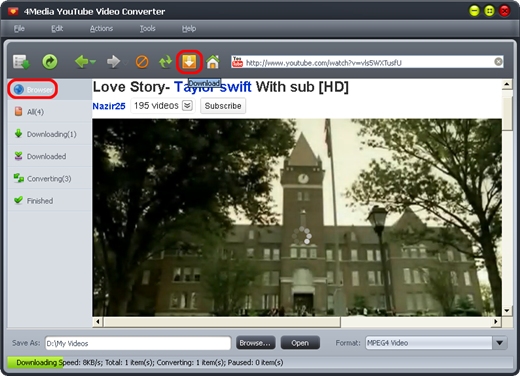
Task: Open the Edit menu
Action: pyautogui.click(x=57, y=29)
